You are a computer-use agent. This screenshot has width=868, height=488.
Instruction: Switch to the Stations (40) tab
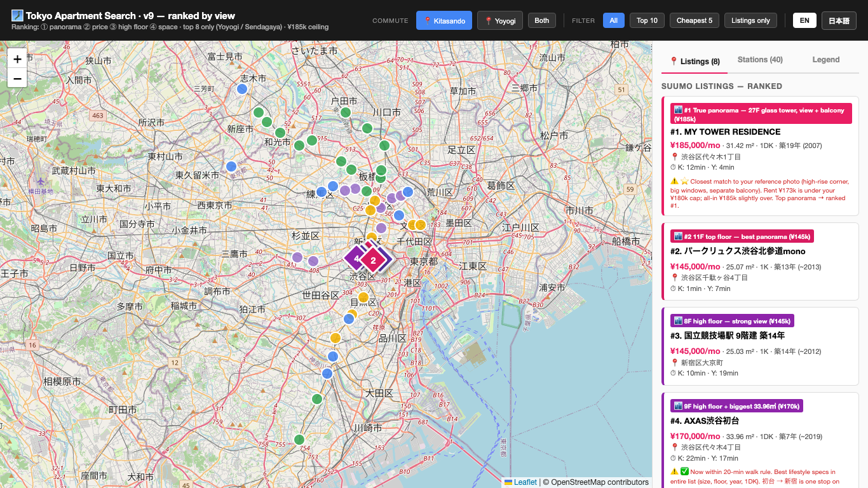point(760,60)
